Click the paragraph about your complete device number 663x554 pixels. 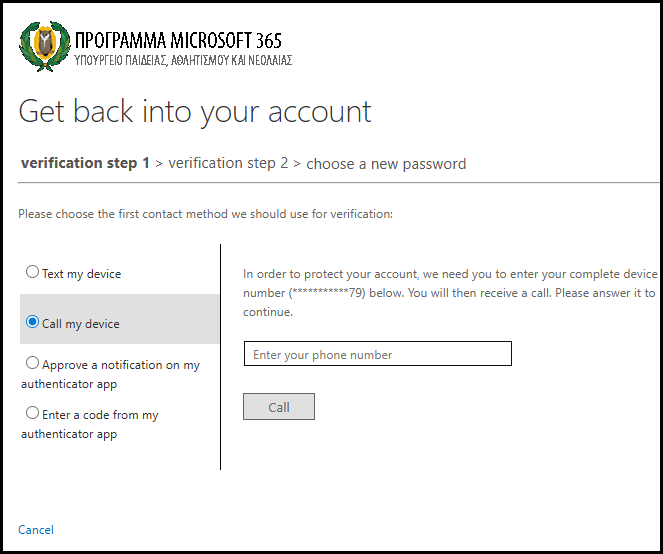pyautogui.click(x=450, y=292)
